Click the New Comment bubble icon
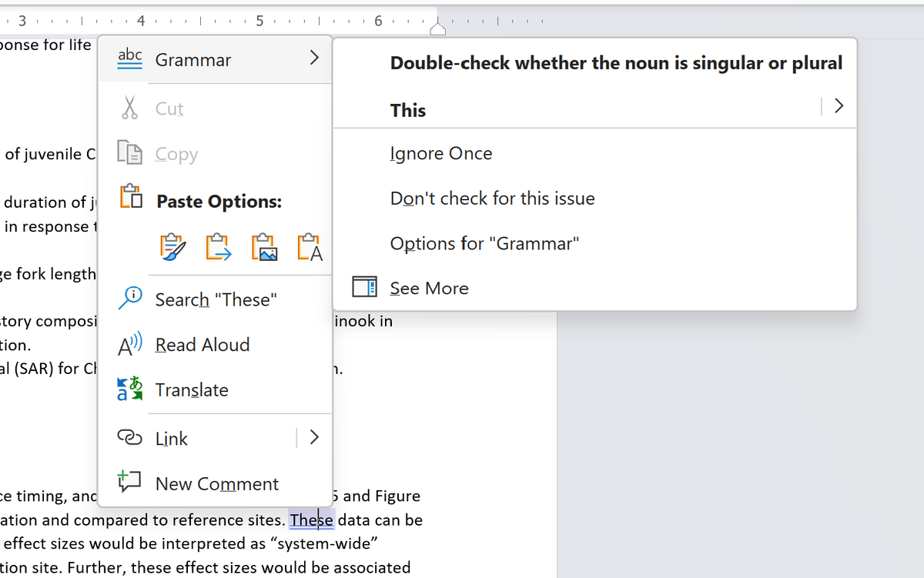Image resolution: width=924 pixels, height=578 pixels. (x=129, y=482)
